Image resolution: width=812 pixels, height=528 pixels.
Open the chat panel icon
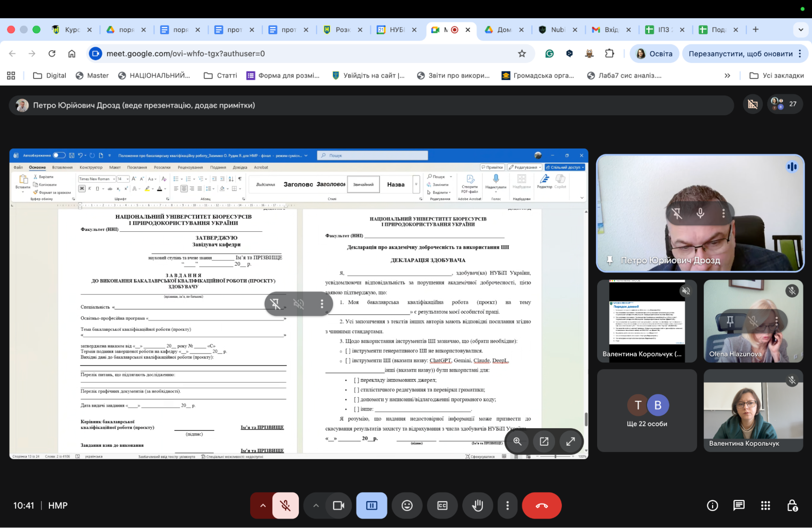pyautogui.click(x=738, y=505)
